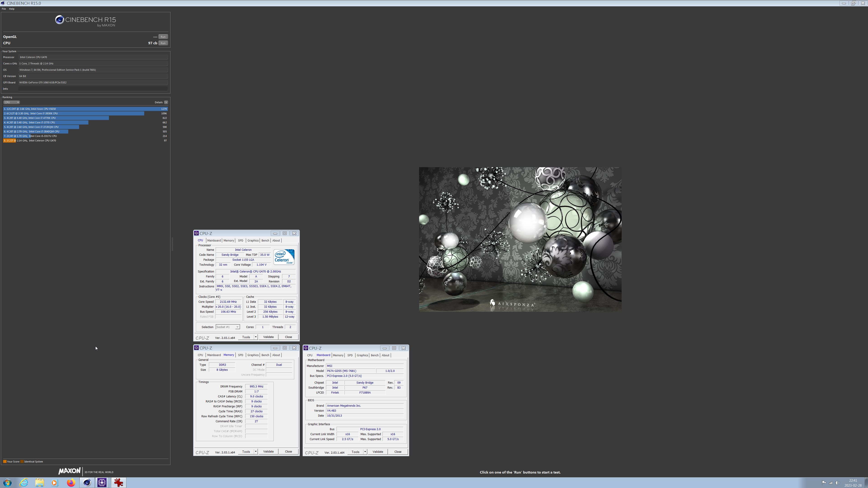This screenshot has height=488, width=868.
Task: Open Windows Explorer folder icon on taskbar
Action: 39,483
